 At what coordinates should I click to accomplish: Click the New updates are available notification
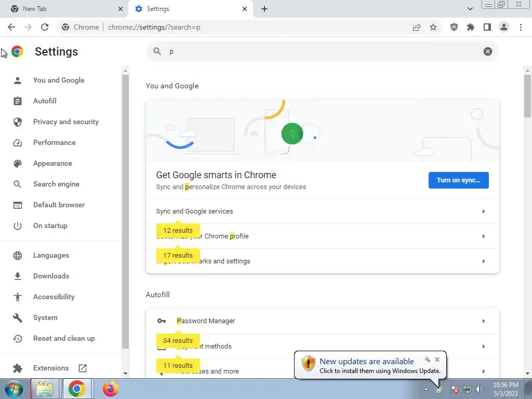pos(370,365)
